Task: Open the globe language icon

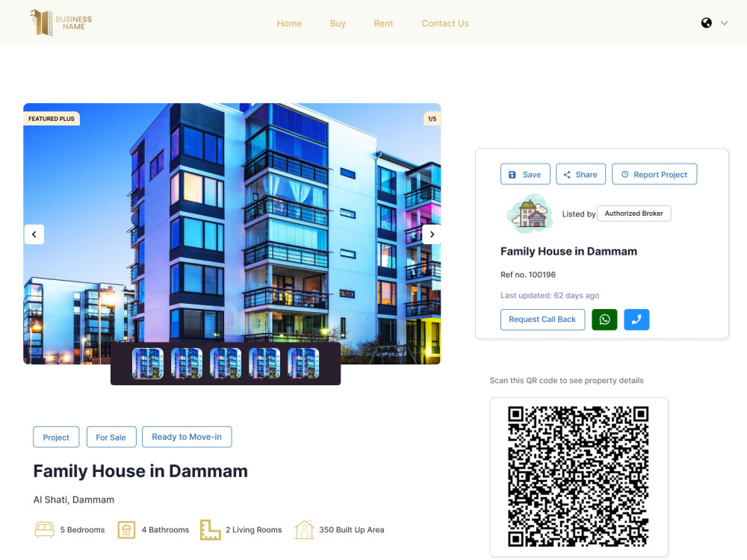Action: [x=706, y=23]
